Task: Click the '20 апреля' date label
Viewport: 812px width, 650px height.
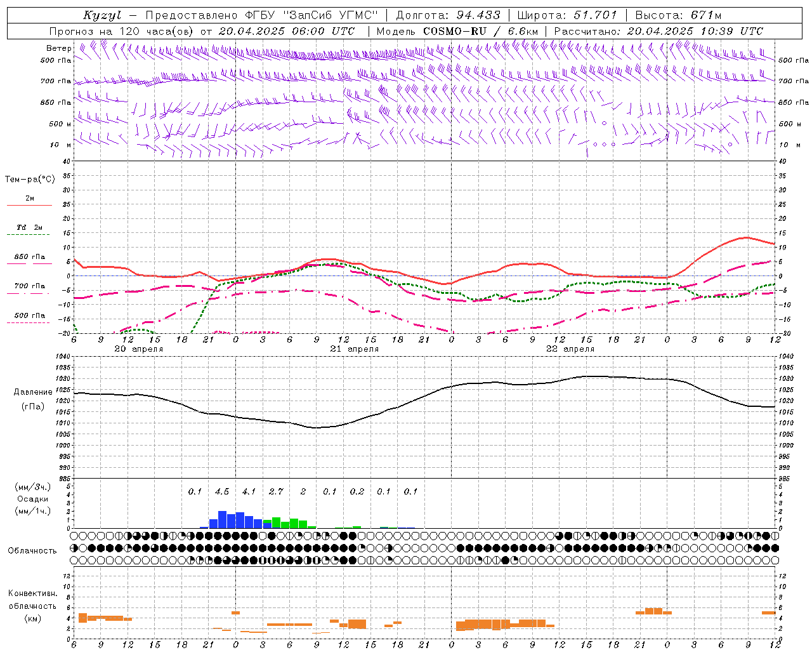Action: (x=139, y=349)
